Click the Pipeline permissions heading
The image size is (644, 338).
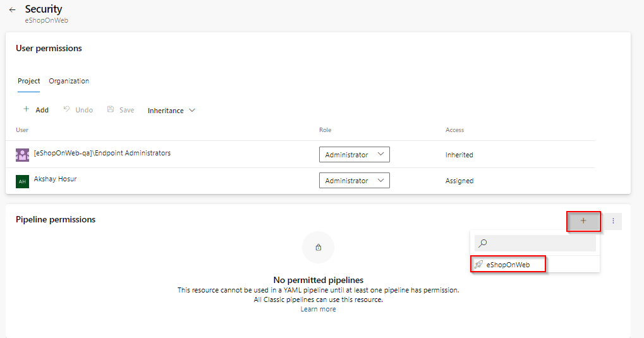[56, 219]
